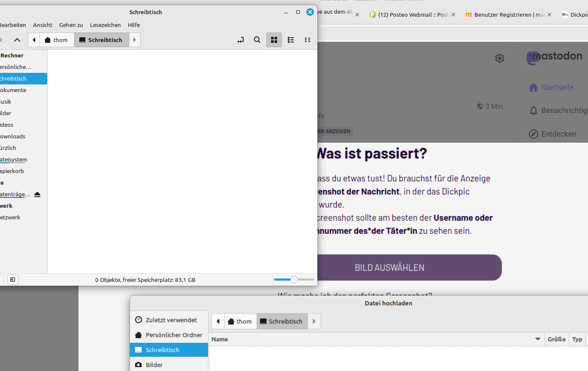Open Netzwerk in file manager sidebar
Viewport: 588px width, 371px height.
[24, 217]
